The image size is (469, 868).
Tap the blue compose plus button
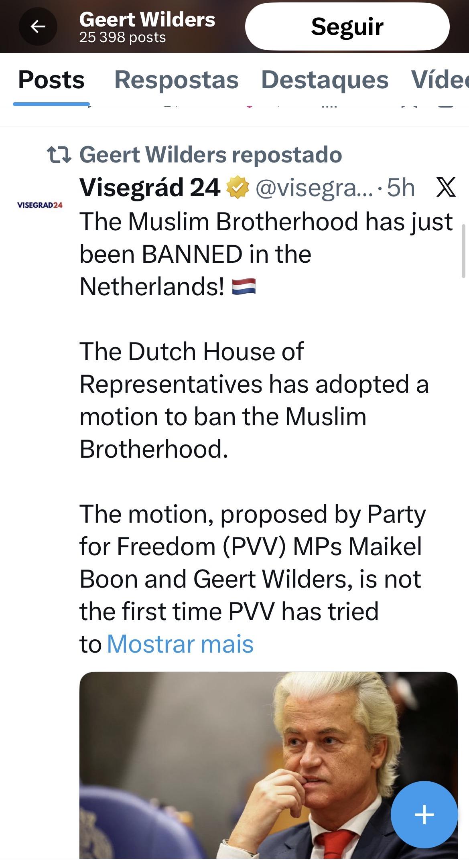pyautogui.click(x=424, y=815)
